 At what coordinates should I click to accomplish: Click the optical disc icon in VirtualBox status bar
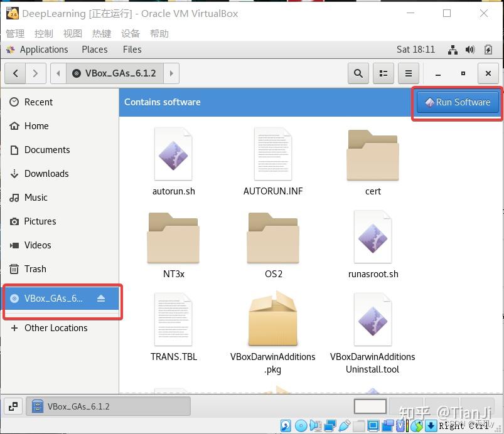pyautogui.click(x=299, y=425)
